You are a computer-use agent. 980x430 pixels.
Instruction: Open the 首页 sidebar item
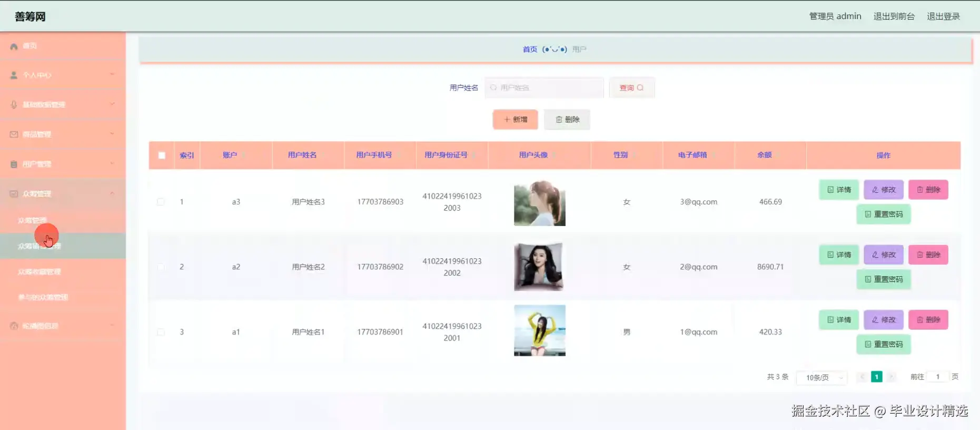pyautogui.click(x=63, y=46)
